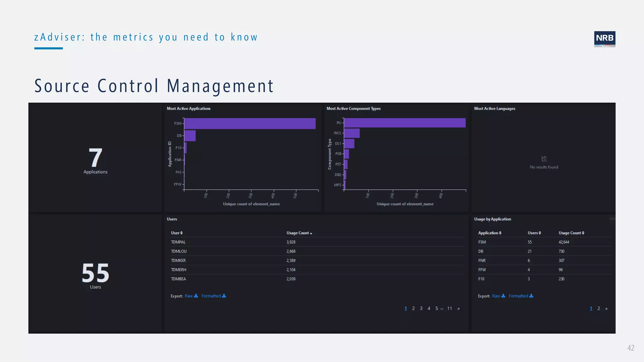This screenshot has width=644, height=362.
Task: Go to page 3 of Users table
Action: point(421,309)
